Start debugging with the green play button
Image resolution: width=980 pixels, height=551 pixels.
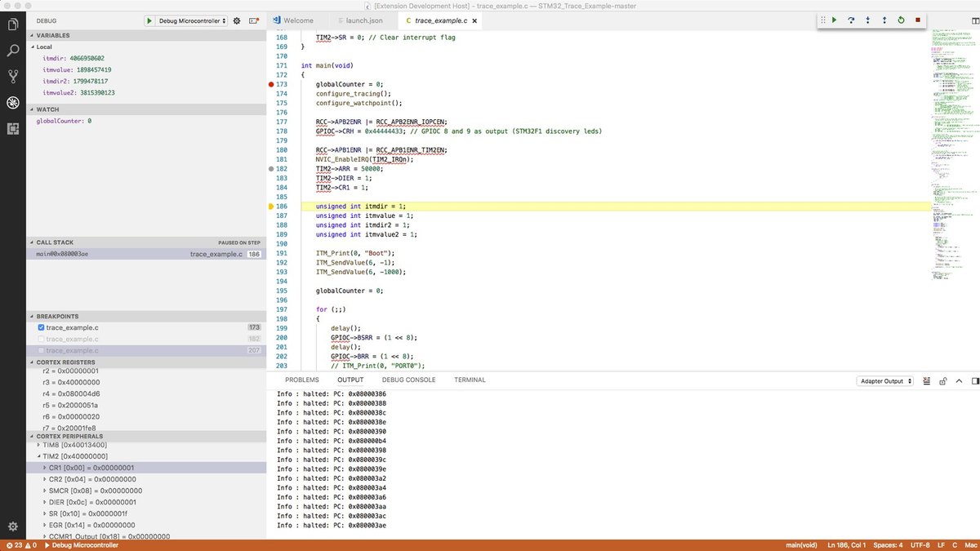pyautogui.click(x=149, y=20)
